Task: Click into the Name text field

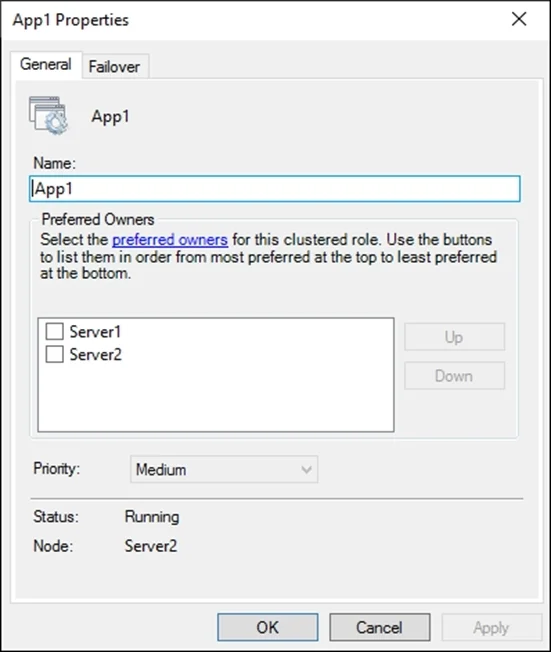Action: (274, 189)
